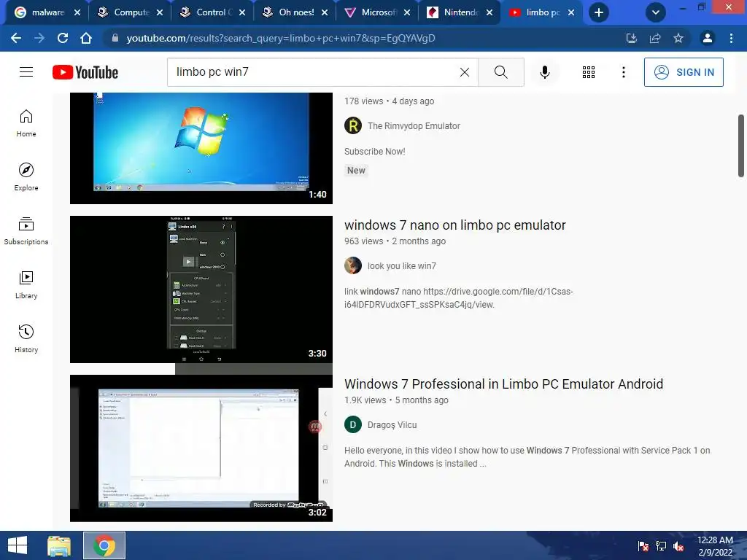Open The Rimvydop Emulator channel
Viewport: 747px width, 560px height.
coord(414,125)
